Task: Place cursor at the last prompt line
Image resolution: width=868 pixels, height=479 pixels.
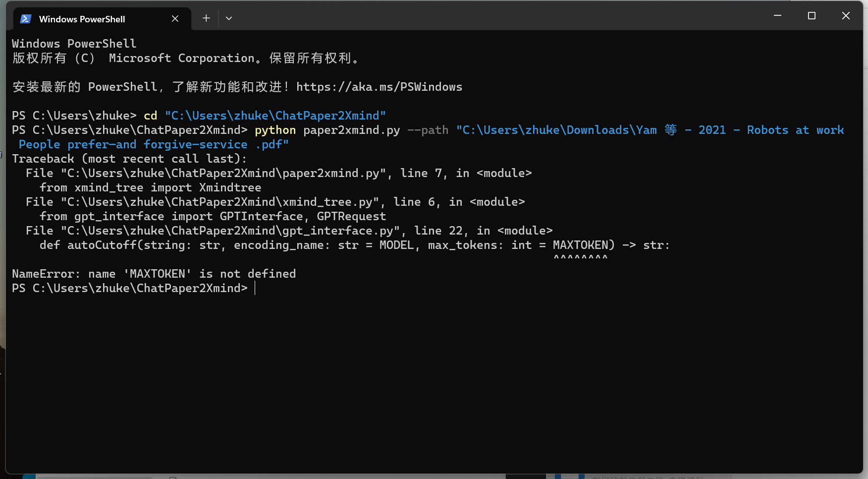Action: click(x=134, y=288)
